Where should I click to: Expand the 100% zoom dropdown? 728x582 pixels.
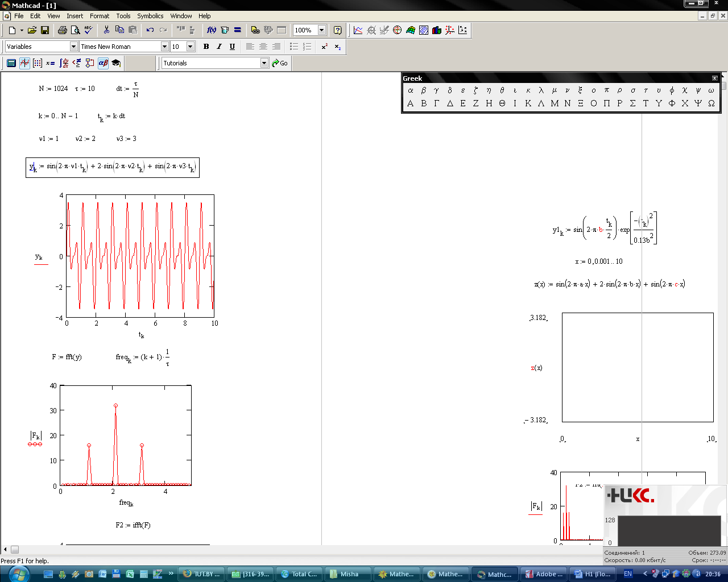pyautogui.click(x=322, y=30)
